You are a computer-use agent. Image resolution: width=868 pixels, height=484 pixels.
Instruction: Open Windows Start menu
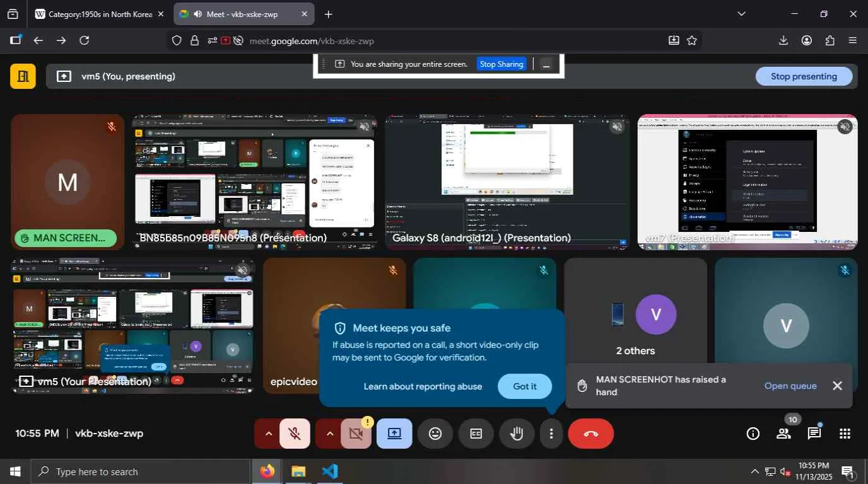point(15,471)
